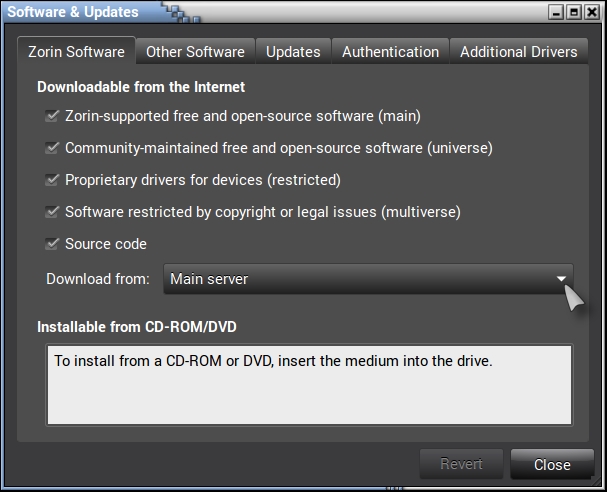Screen dimensions: 607x492
Task: Open the Updates tab
Action: [293, 52]
